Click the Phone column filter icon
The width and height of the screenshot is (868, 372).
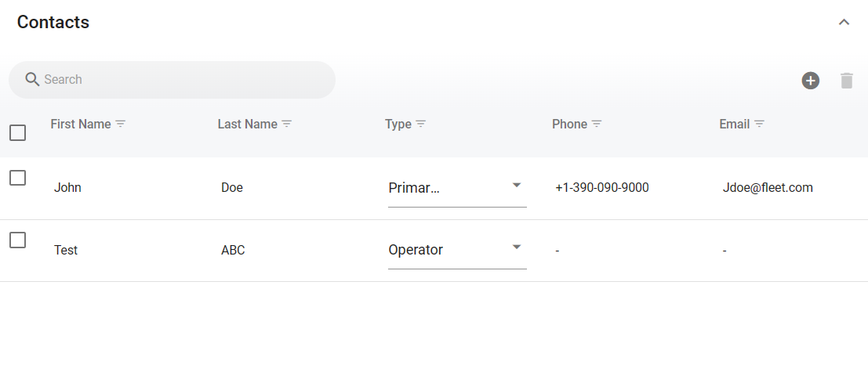pyautogui.click(x=597, y=125)
